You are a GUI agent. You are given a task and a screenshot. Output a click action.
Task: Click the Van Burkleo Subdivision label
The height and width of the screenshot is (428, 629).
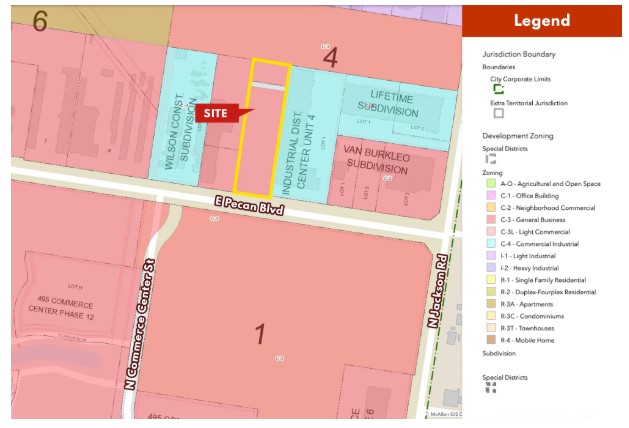pos(375,159)
